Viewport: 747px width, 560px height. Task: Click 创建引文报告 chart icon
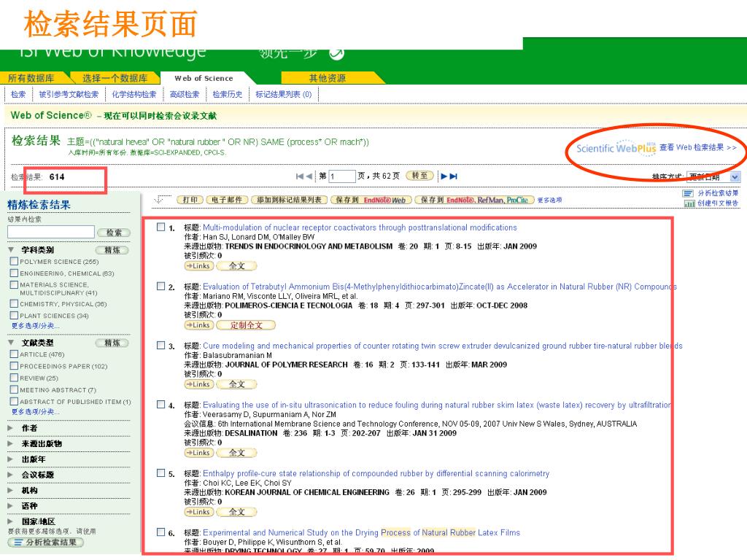tap(687, 203)
